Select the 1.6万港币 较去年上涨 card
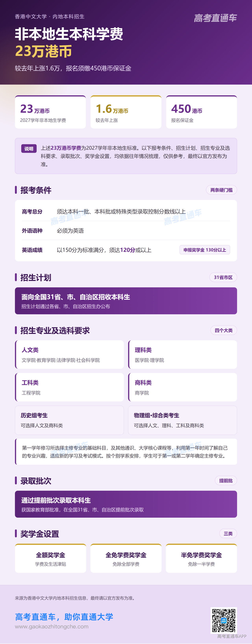 click(x=126, y=112)
